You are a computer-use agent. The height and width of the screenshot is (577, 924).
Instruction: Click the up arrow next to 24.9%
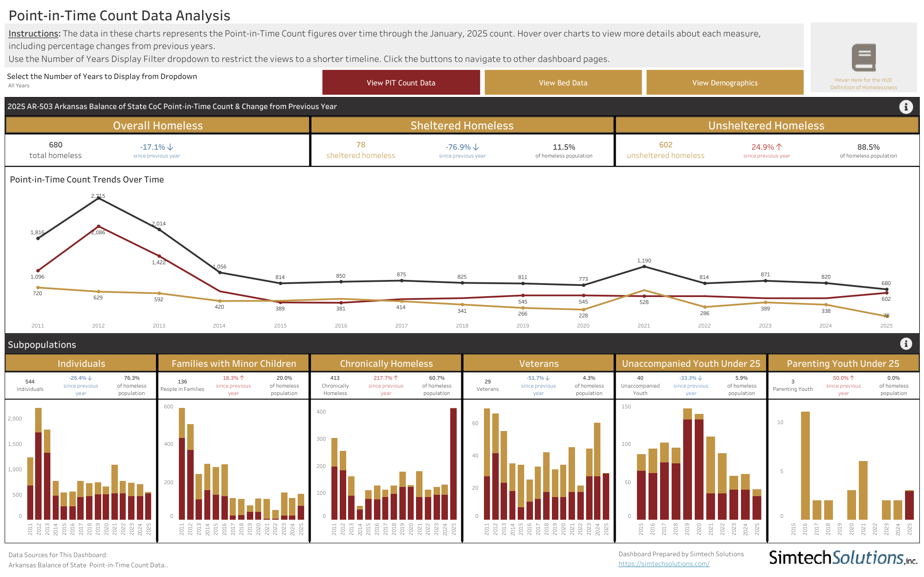pyautogui.click(x=779, y=147)
